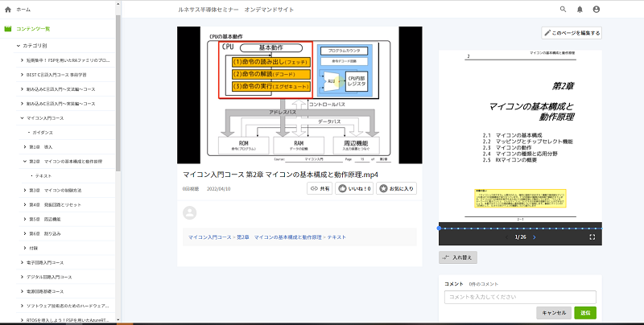Click the 0件のコメント count text

click(484, 284)
